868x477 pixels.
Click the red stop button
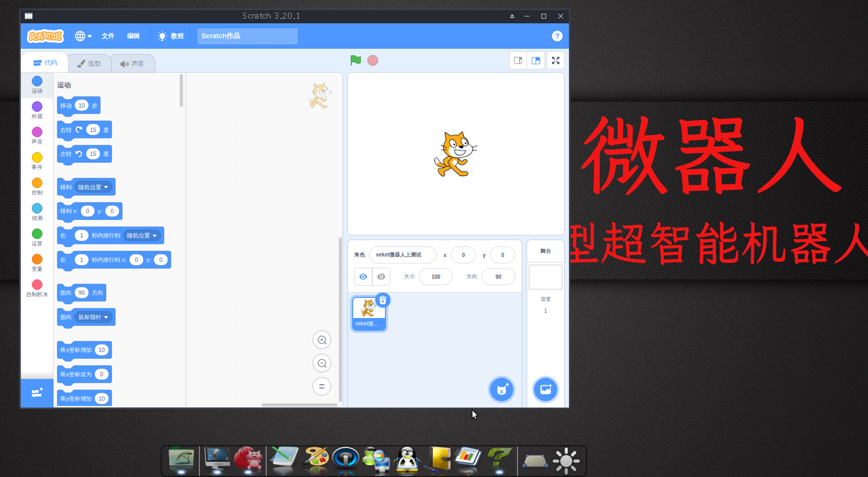(373, 60)
